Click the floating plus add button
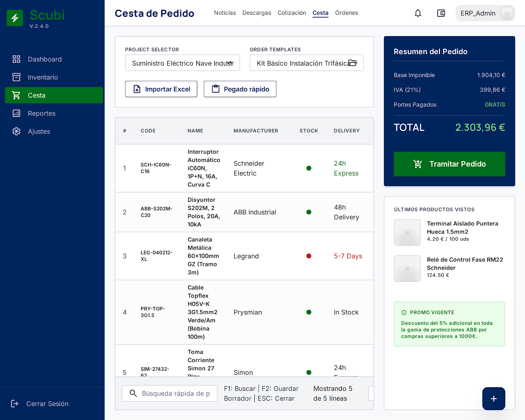 (x=493, y=399)
